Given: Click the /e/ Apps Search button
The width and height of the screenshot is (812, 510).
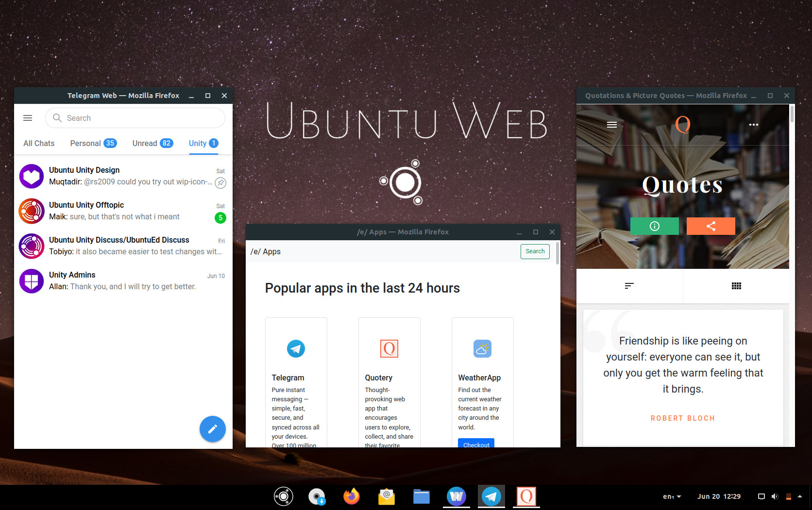Looking at the screenshot, I should (535, 251).
